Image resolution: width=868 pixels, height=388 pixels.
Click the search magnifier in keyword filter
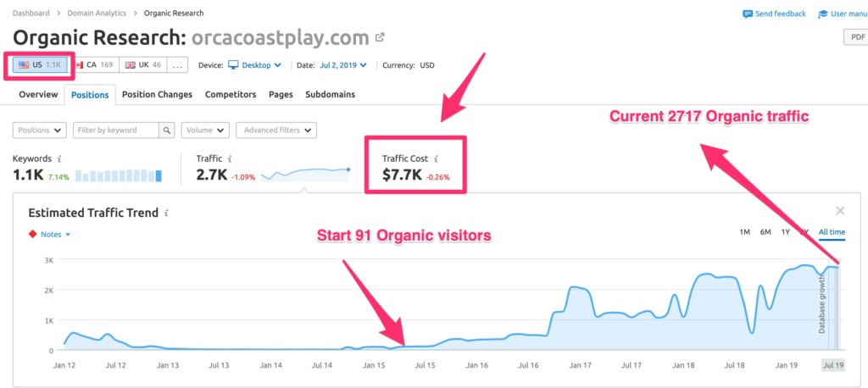click(167, 130)
